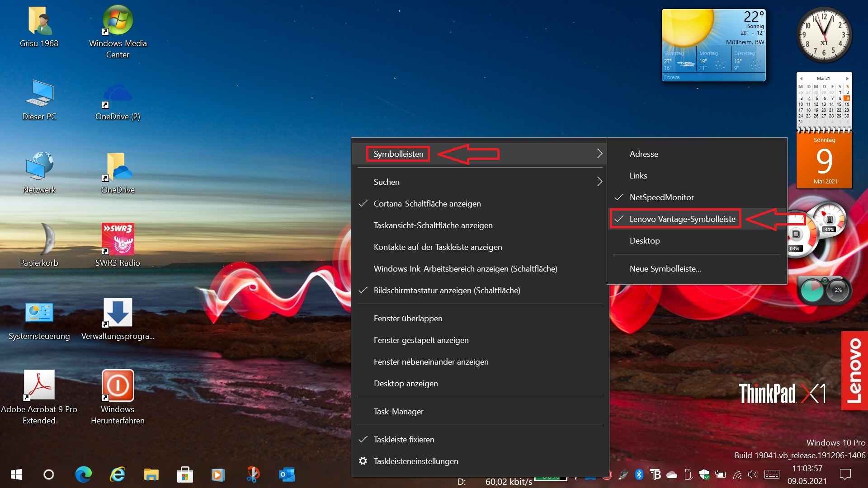The height and width of the screenshot is (488, 868).
Task: Click the Müllheim, BW weather location
Action: 745,42
